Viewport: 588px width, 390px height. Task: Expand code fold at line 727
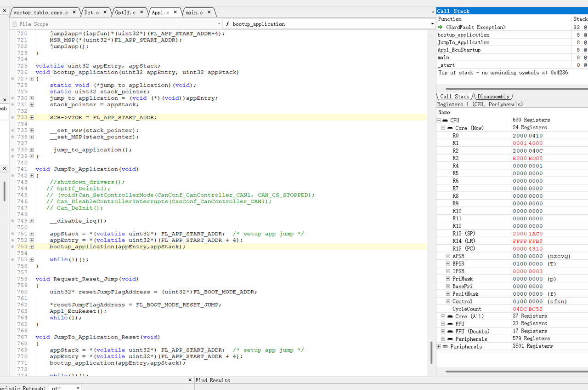32,79
